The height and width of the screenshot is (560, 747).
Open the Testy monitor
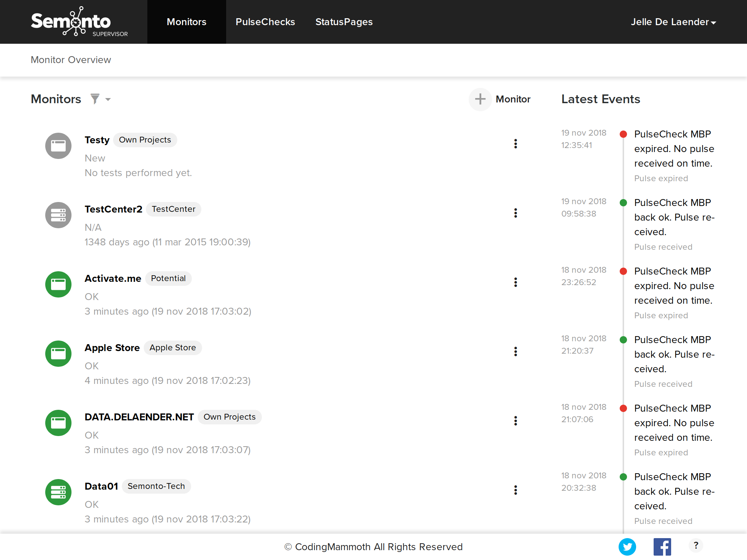point(97,140)
